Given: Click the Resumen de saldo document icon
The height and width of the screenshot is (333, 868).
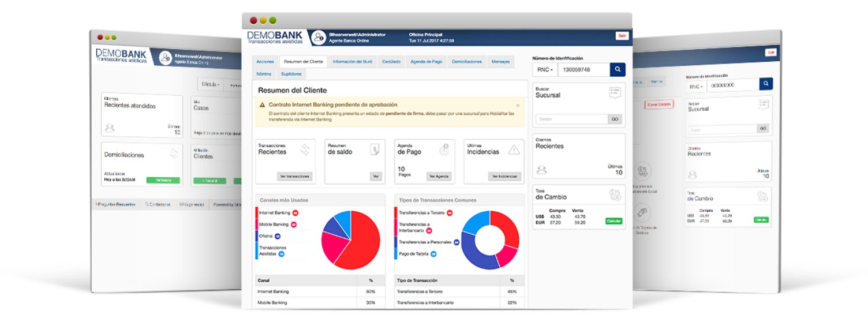Looking at the screenshot, I should pyautogui.click(x=375, y=149).
